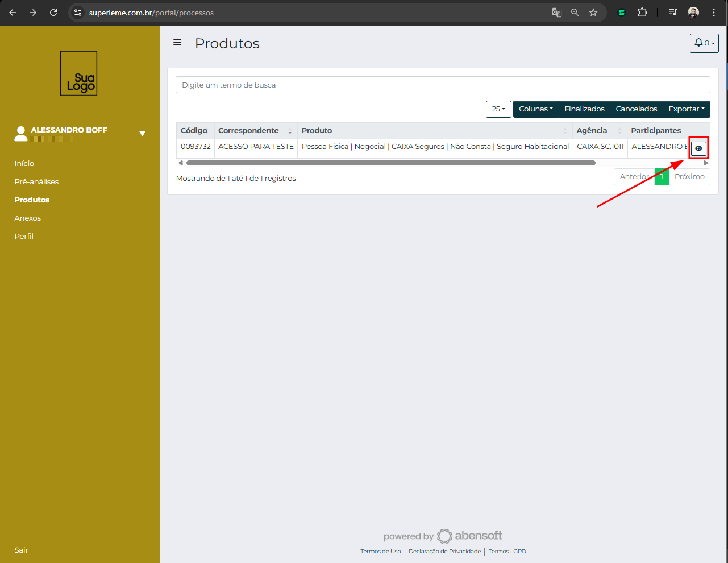Screen dimensions: 728x563
Task: Open the Colunas dropdown
Action: [x=535, y=109]
